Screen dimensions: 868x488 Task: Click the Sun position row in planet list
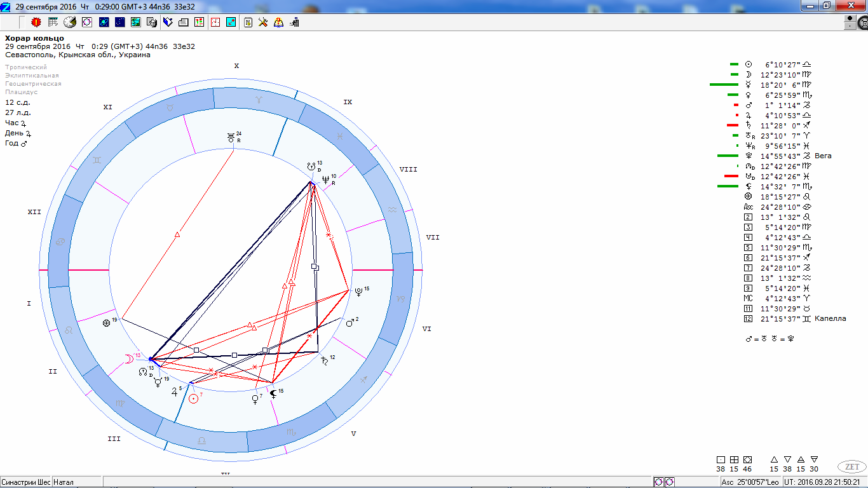click(780, 64)
